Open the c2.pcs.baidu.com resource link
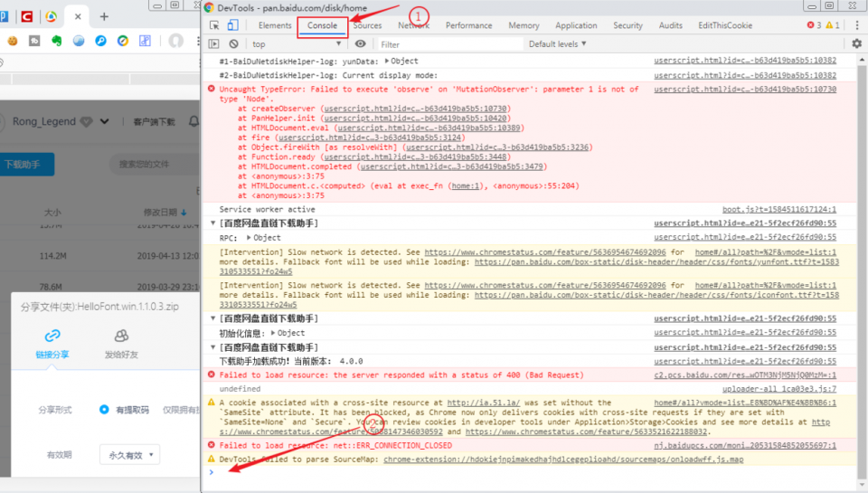The height and width of the screenshot is (493, 868). pyautogui.click(x=745, y=375)
